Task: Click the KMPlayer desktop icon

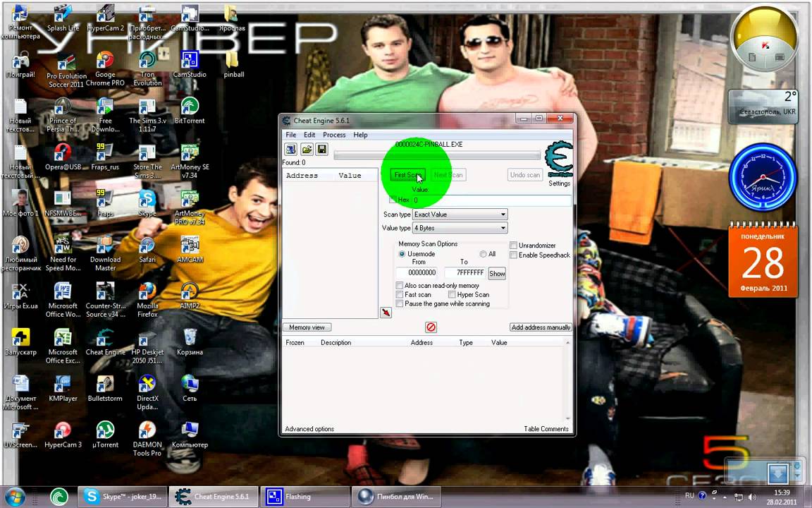Action: click(x=63, y=389)
